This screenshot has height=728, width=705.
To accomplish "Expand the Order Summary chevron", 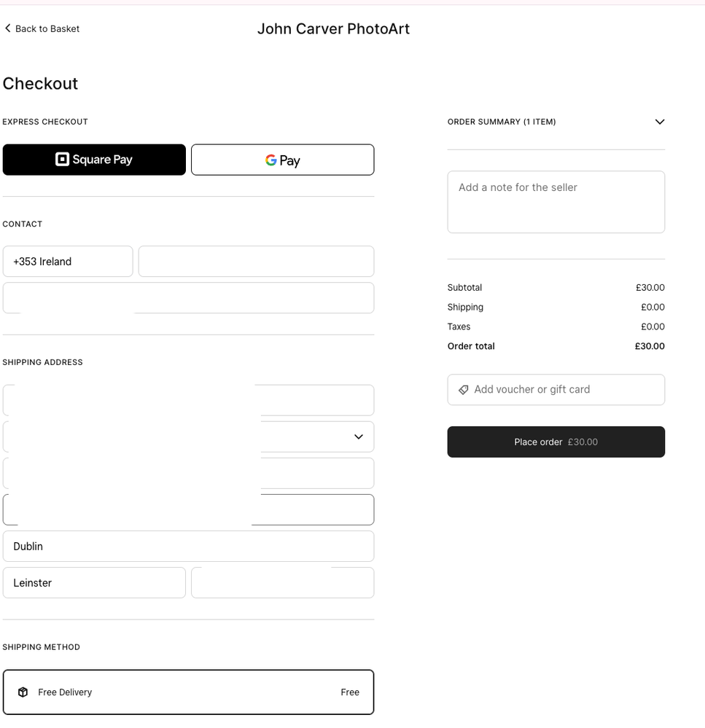I will tap(659, 122).
